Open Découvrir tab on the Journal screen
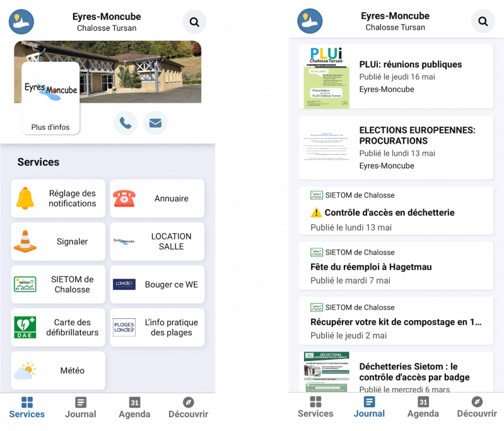The width and height of the screenshot is (504, 431). pyautogui.click(x=477, y=407)
